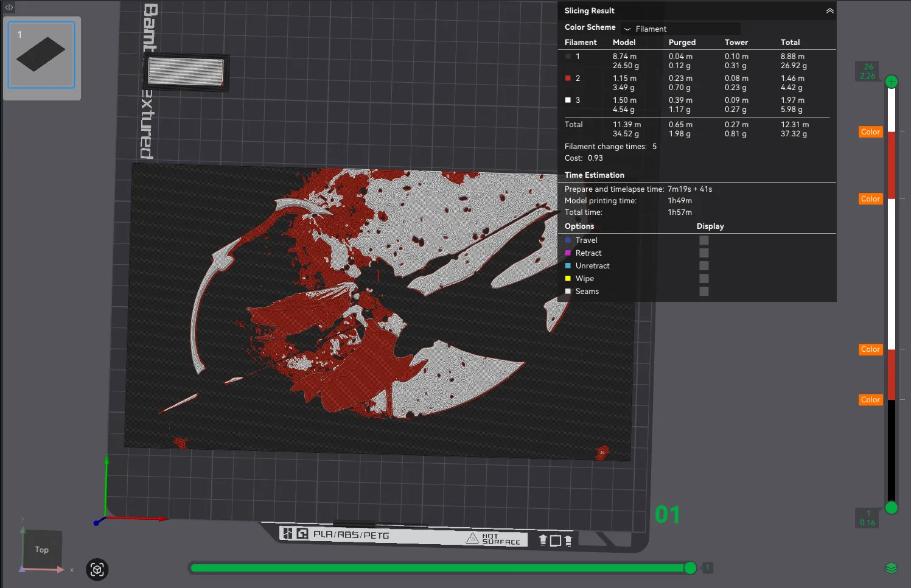
Task: Click the white swatch for filament 3
Action: pos(568,100)
